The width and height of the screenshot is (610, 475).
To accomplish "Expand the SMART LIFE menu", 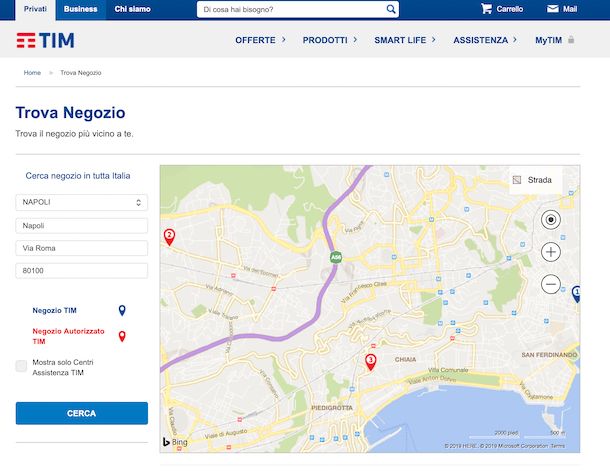I will point(405,40).
